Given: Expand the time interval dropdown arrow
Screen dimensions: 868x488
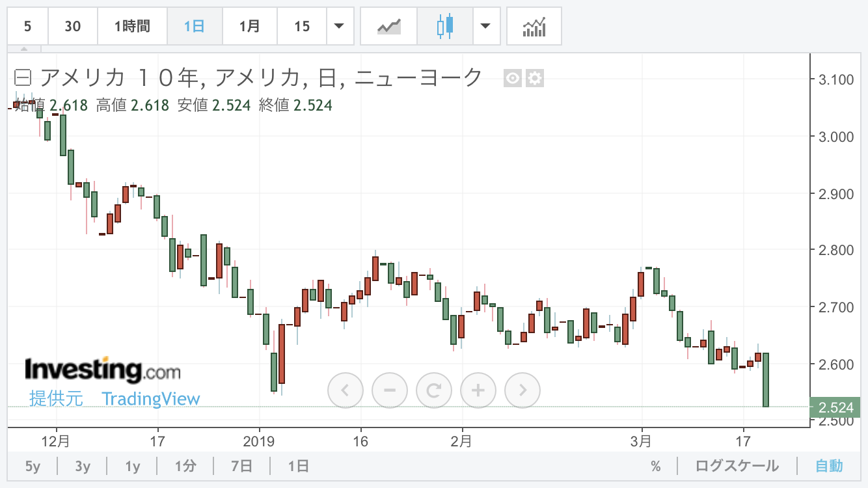Looking at the screenshot, I should (x=339, y=27).
